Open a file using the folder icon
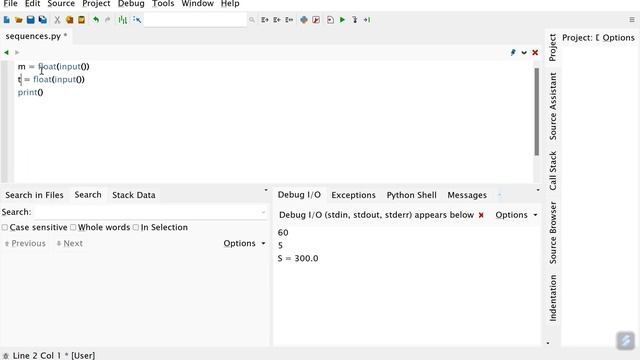 [18, 20]
